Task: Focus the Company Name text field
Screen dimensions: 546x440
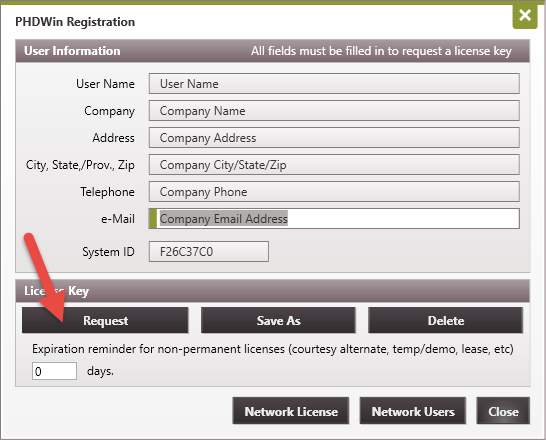Action: (x=334, y=111)
